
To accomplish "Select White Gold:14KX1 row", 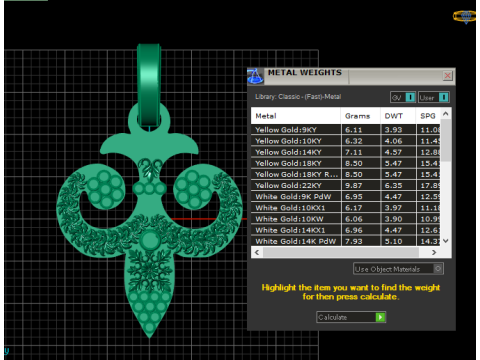I will pyautogui.click(x=345, y=230).
